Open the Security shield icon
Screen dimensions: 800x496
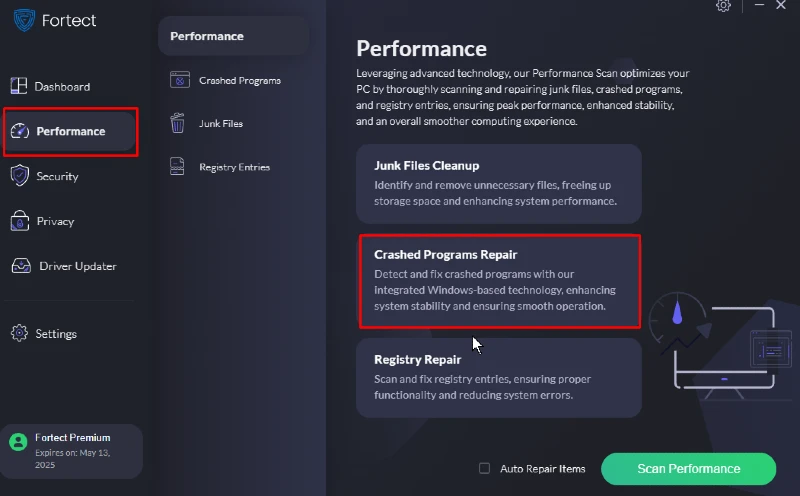pos(19,176)
